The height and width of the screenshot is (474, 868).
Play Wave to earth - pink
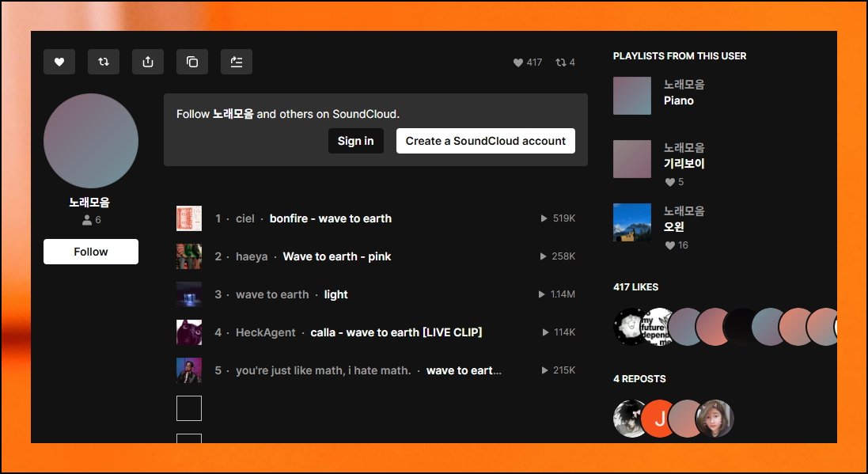click(x=337, y=256)
